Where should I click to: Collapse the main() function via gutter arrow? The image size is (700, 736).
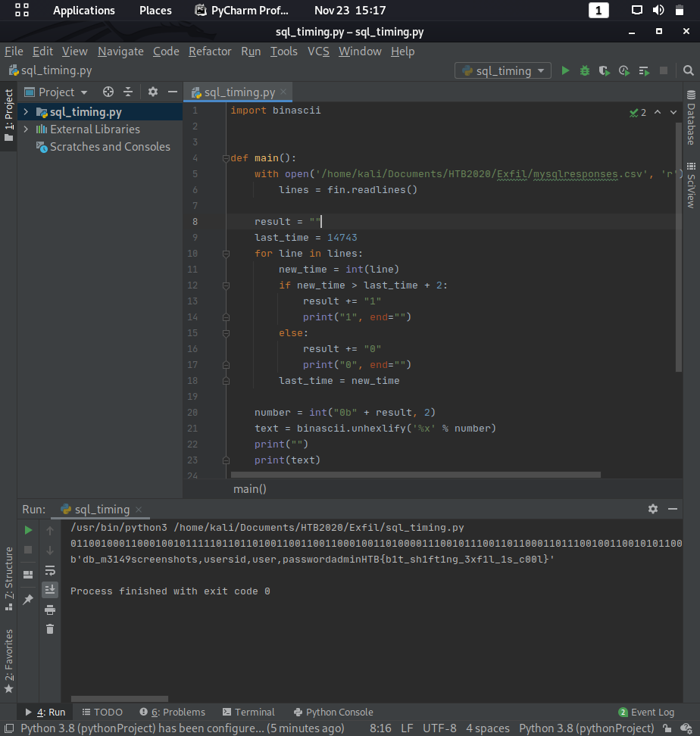tap(224, 157)
